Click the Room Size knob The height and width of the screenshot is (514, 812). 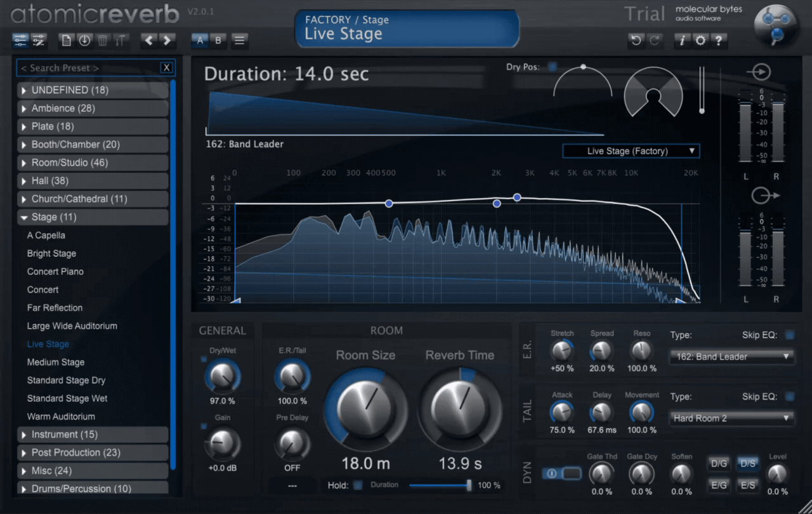365,408
